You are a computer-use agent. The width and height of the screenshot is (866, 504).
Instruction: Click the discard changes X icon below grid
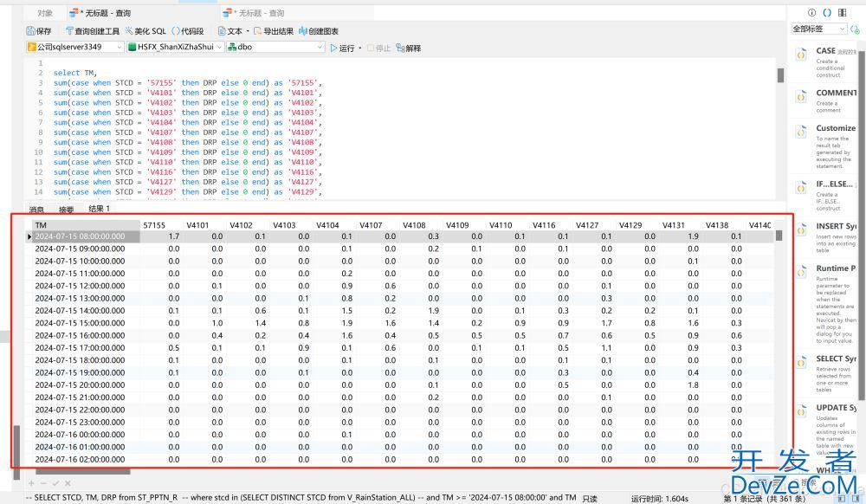tap(68, 483)
